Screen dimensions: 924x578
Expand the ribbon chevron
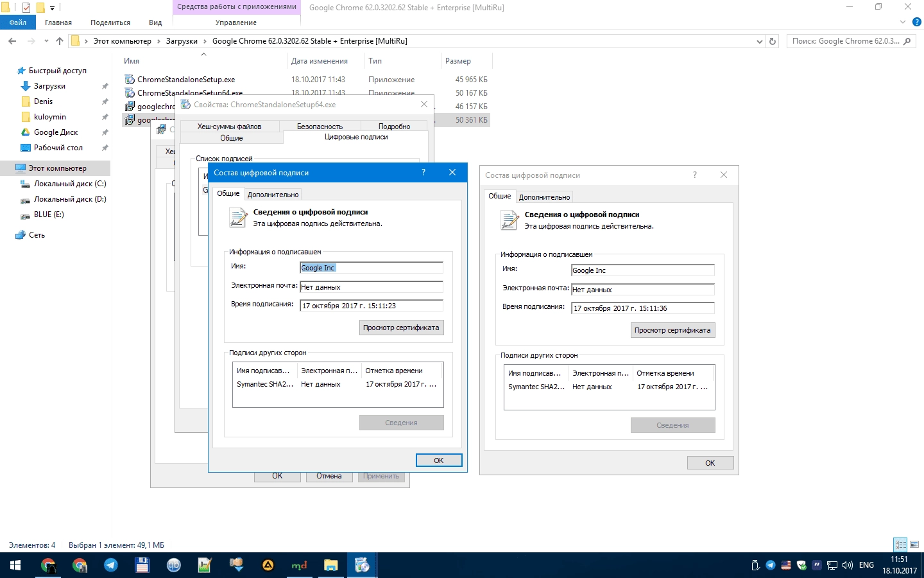903,22
